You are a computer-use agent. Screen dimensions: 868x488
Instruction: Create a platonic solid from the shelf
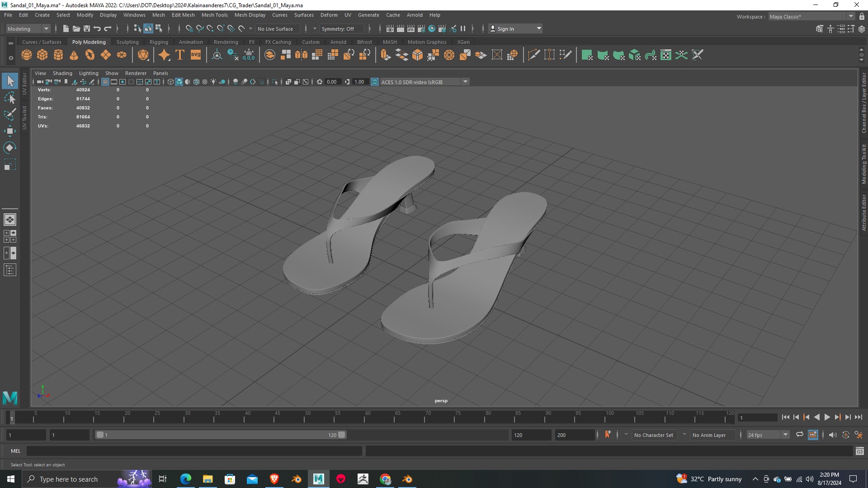tap(143, 55)
